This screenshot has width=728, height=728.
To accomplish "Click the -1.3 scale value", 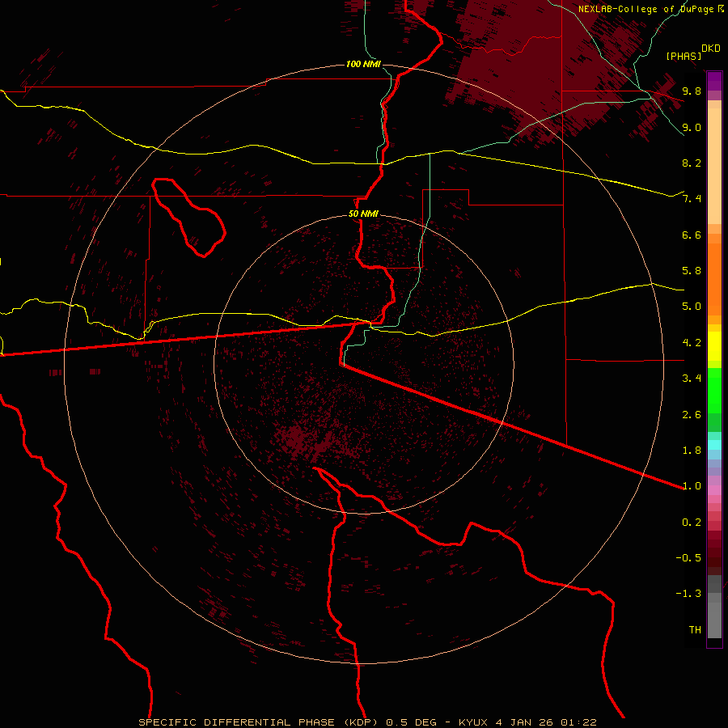I will (688, 594).
